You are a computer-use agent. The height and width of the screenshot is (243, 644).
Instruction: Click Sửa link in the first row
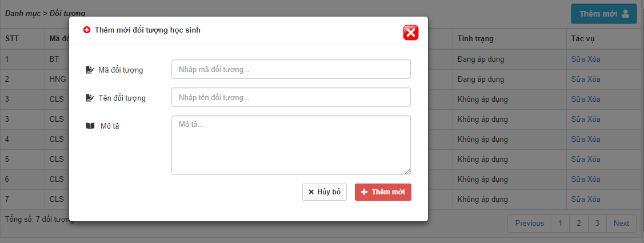click(x=578, y=59)
